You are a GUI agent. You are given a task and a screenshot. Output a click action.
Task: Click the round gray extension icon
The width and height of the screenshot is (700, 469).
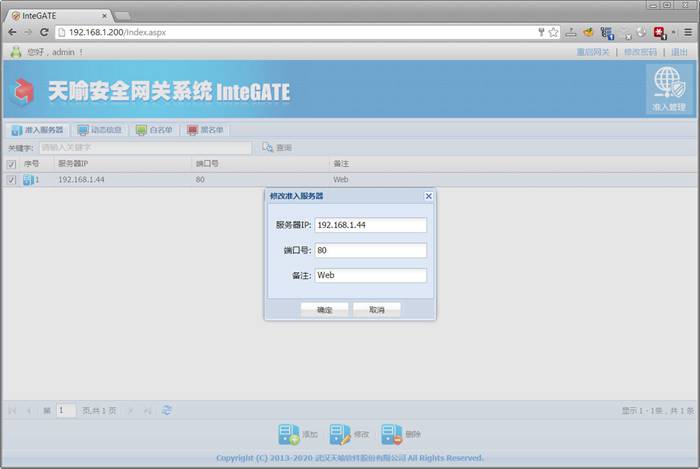coord(642,32)
